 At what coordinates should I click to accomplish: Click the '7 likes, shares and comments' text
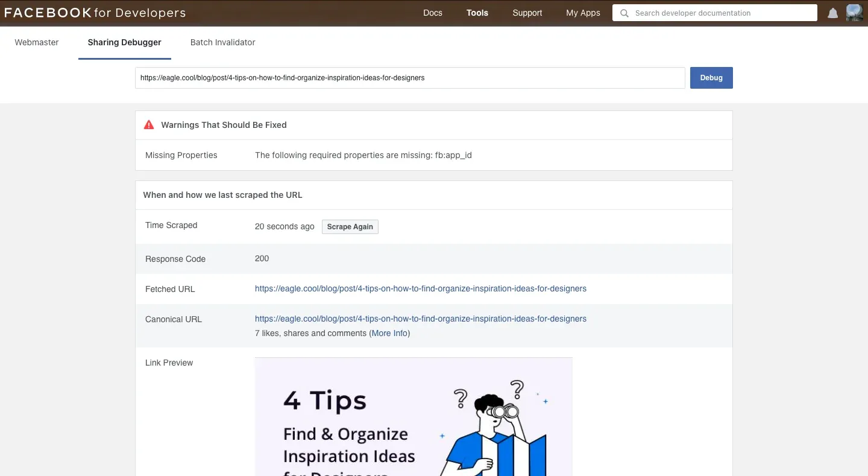[x=310, y=333]
